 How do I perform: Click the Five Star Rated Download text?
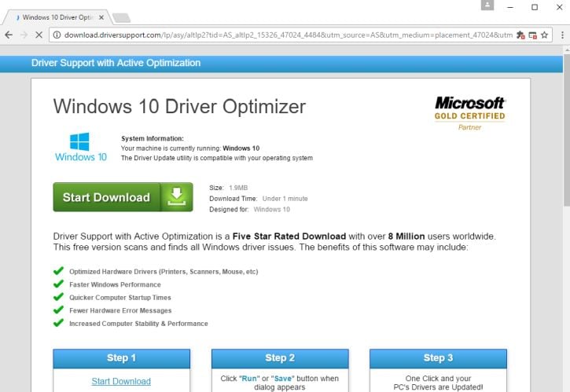[x=289, y=236]
